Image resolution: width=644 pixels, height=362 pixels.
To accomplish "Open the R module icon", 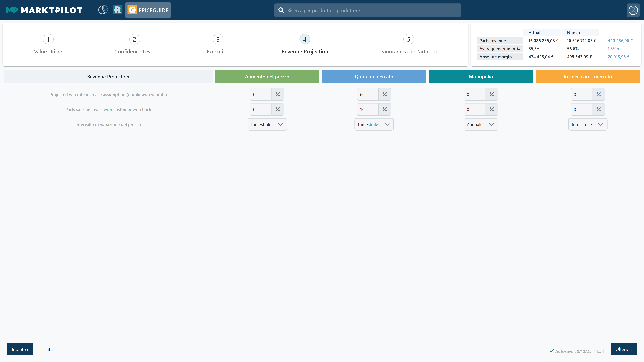I will point(118,10).
